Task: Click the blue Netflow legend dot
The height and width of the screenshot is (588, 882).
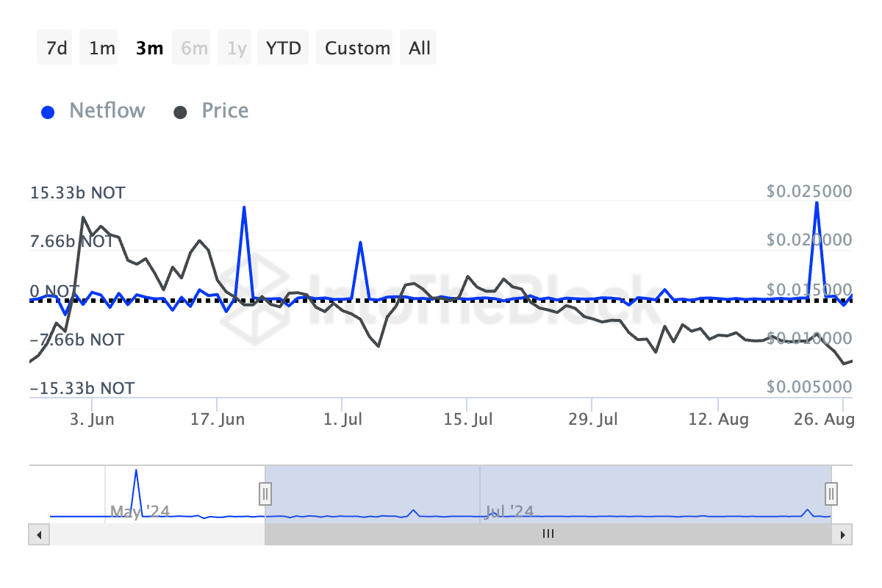Action: [x=49, y=112]
